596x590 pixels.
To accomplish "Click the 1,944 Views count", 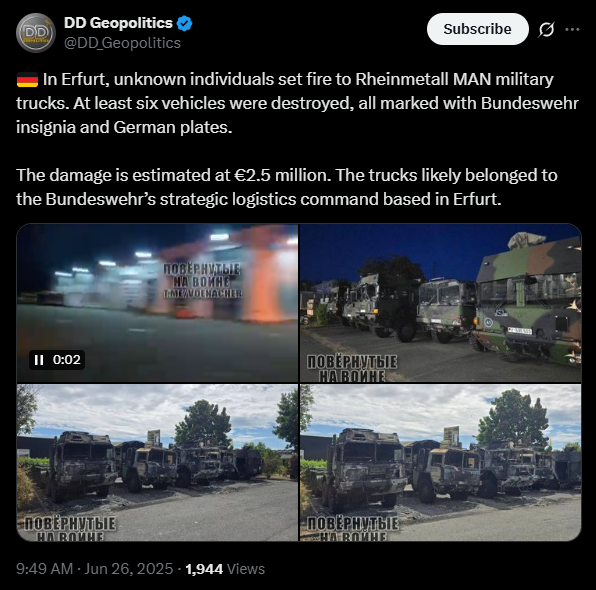I will pos(225,569).
